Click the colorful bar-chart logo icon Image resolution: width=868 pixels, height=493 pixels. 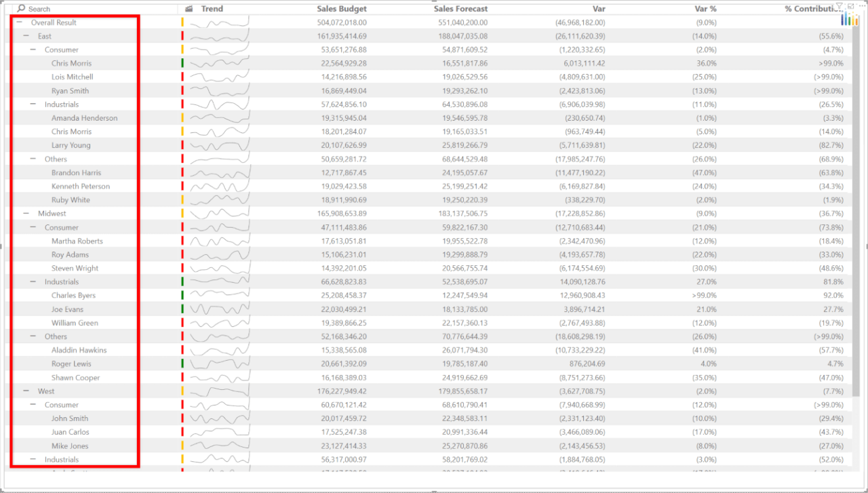850,18
